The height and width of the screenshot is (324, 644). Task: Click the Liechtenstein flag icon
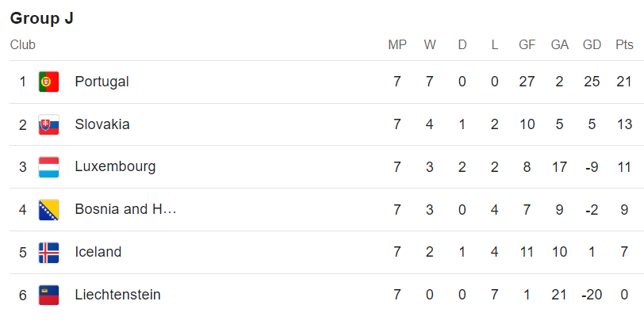[x=48, y=295]
